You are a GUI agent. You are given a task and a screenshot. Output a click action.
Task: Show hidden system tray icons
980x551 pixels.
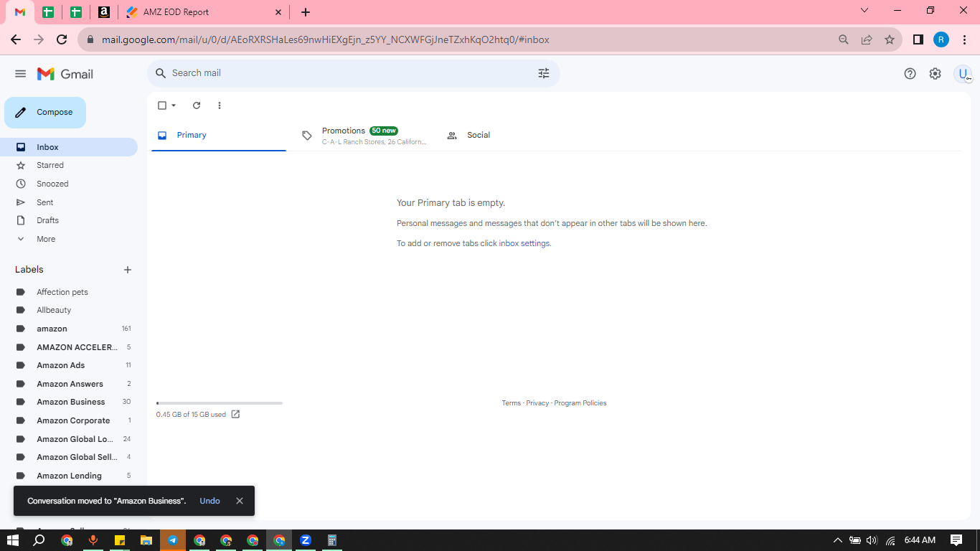pyautogui.click(x=837, y=540)
